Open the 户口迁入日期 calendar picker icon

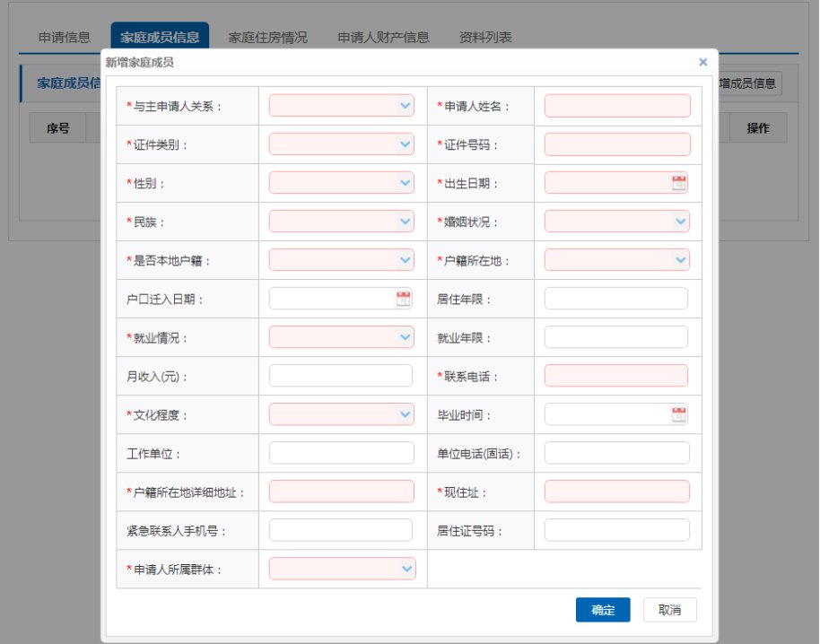click(x=404, y=299)
